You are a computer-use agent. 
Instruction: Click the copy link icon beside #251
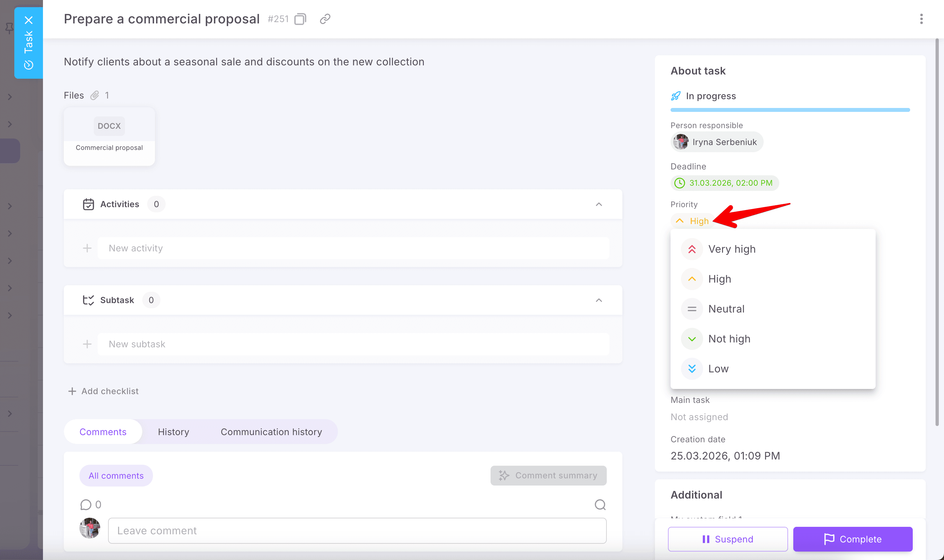[325, 19]
